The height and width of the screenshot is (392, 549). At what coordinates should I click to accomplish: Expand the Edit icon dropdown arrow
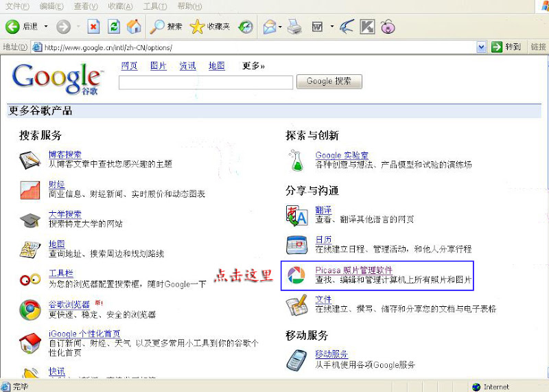click(x=331, y=27)
